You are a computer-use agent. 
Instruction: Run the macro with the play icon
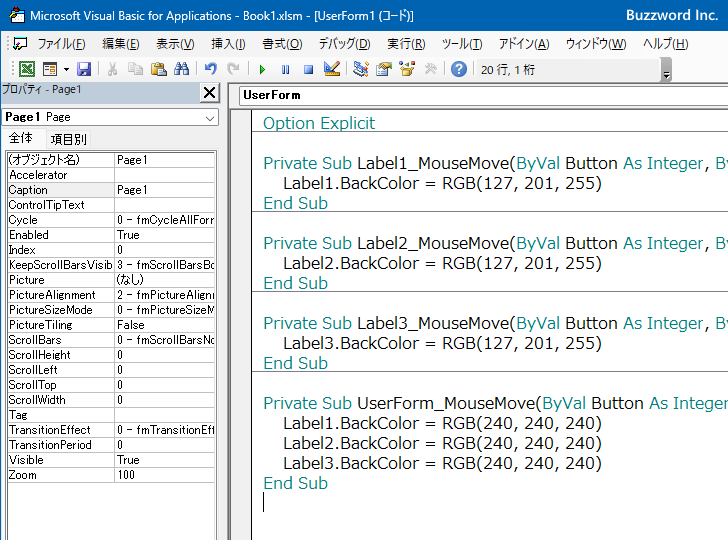tap(262, 70)
